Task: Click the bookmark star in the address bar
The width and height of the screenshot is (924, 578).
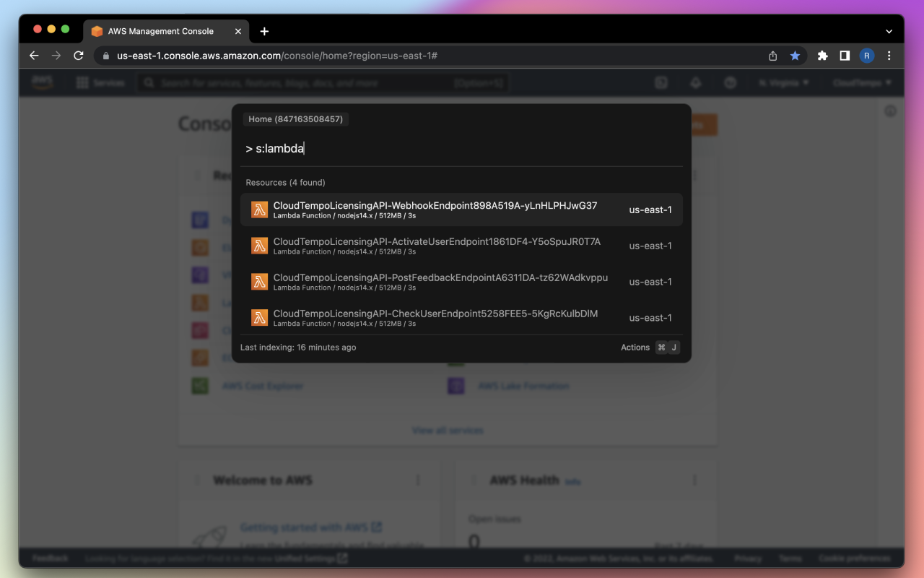Action: 795,56
